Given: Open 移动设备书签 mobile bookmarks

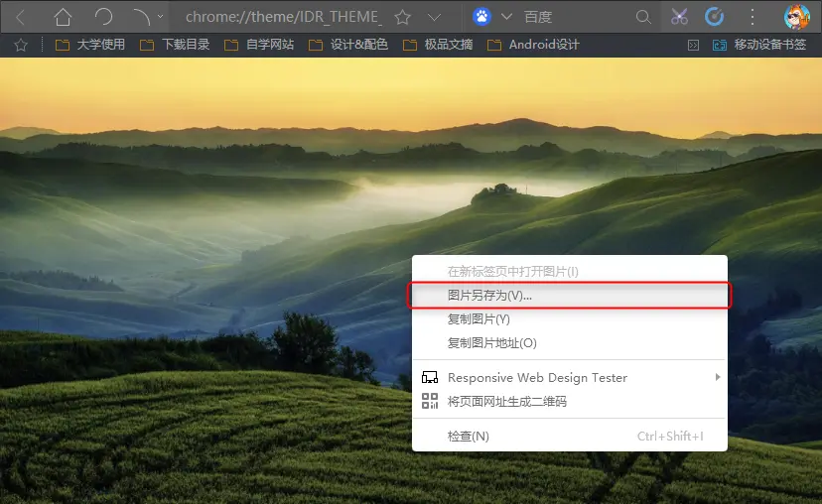Looking at the screenshot, I should 759,45.
